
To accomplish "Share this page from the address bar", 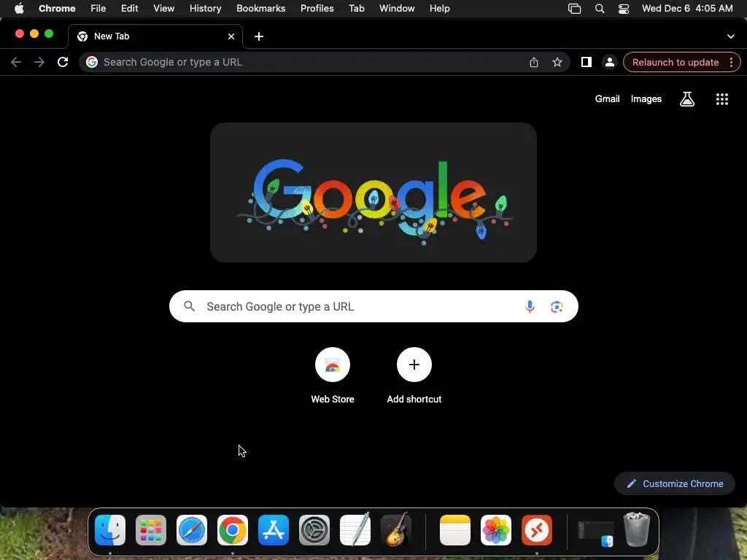I will (533, 63).
